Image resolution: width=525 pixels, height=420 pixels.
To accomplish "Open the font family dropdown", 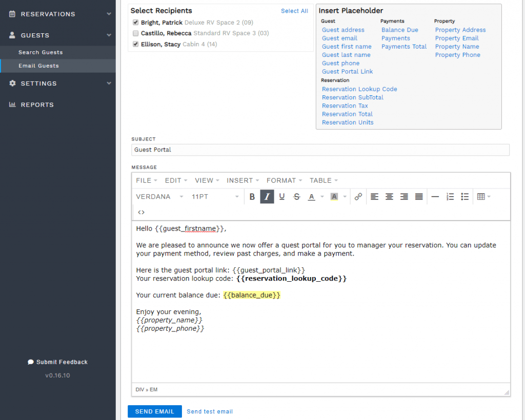I will click(159, 196).
